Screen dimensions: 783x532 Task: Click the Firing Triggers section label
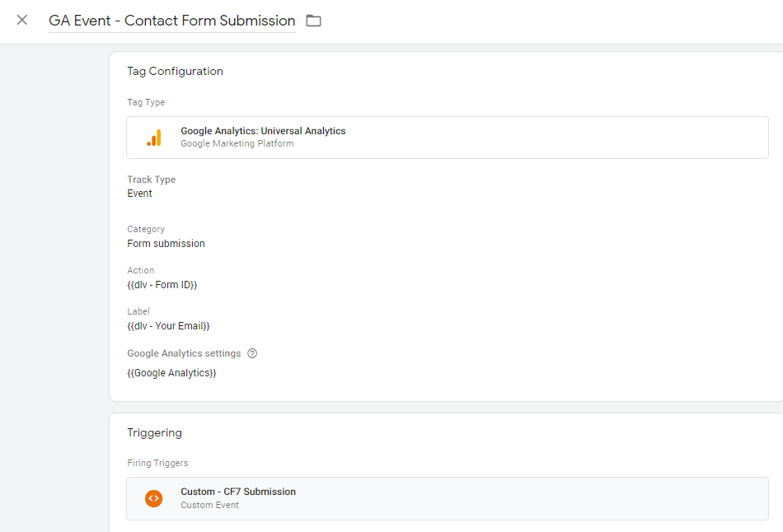[x=157, y=463]
